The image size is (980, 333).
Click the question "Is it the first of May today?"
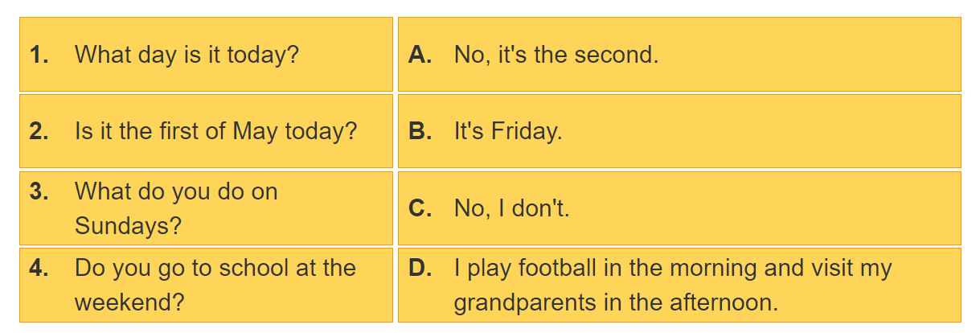[215, 131]
